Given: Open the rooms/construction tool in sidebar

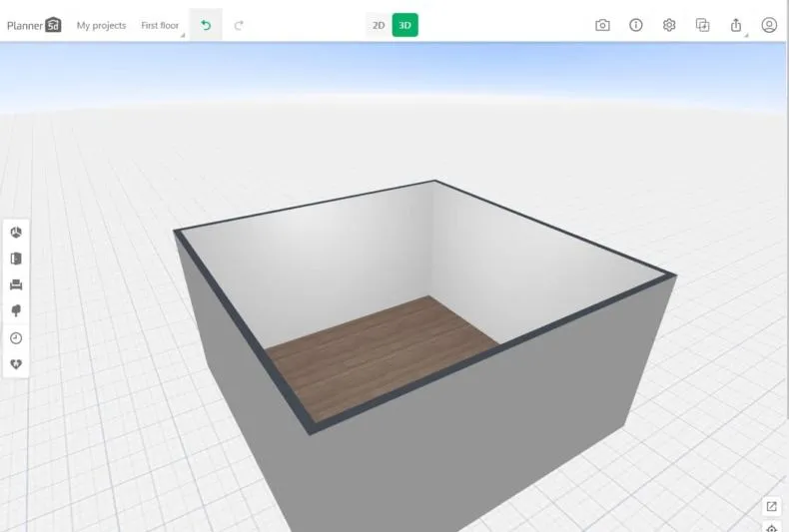Looking at the screenshot, I should point(16,233).
